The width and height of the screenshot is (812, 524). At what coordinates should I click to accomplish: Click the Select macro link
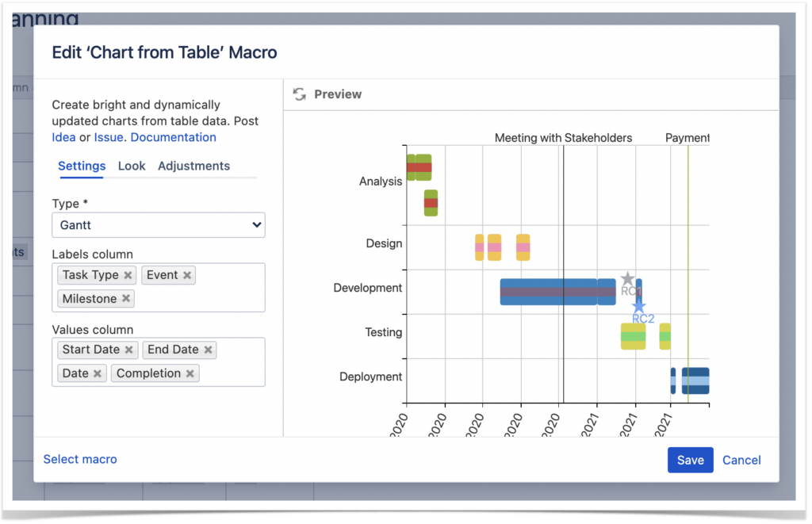point(79,459)
